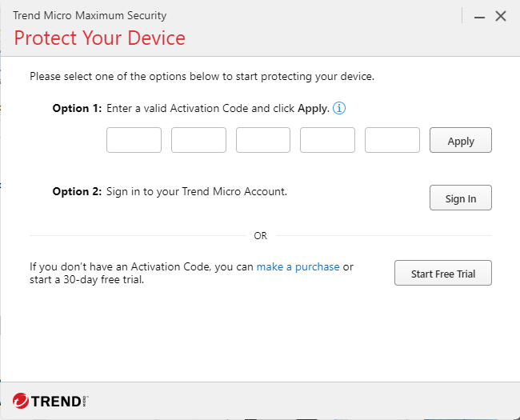Click the info icon beside Option 1
Image resolution: width=520 pixels, height=420 pixels.
click(339, 108)
